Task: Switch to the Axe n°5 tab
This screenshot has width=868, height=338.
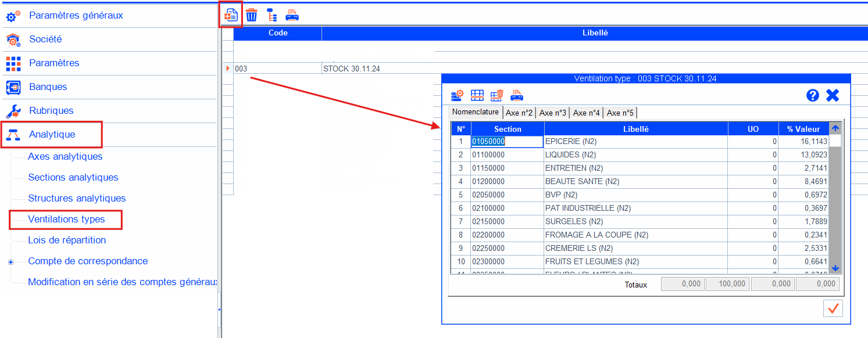Action: pos(620,113)
